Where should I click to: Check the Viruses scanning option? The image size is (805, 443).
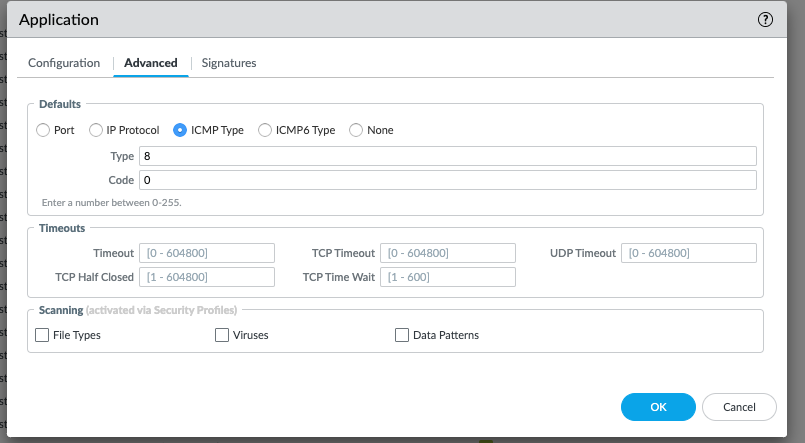point(222,335)
